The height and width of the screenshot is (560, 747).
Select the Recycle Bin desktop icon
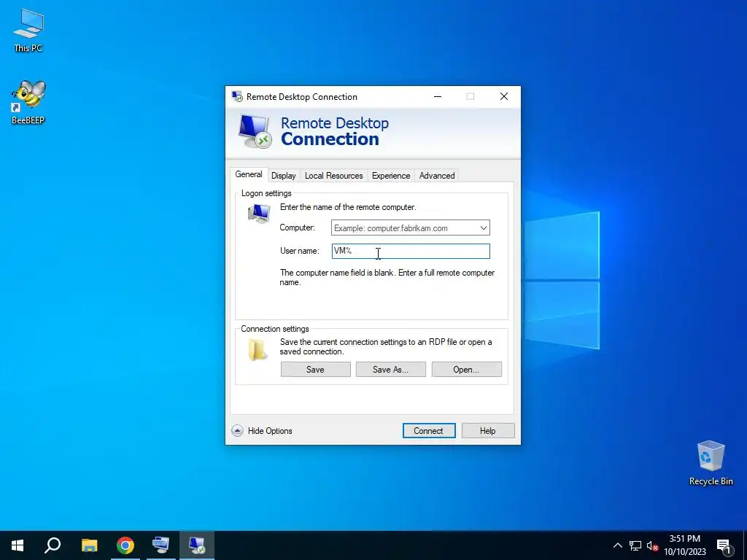coord(711,463)
